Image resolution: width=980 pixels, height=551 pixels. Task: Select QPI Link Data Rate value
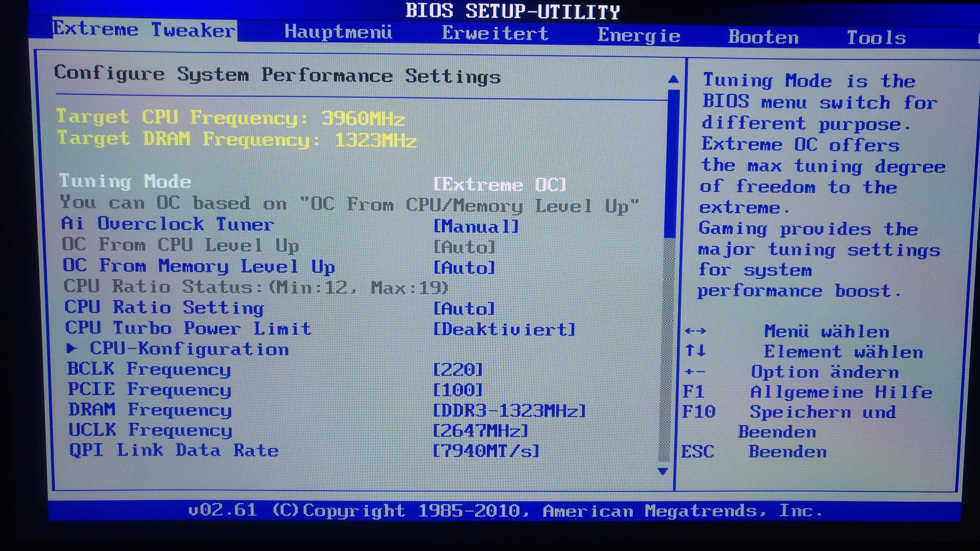tap(486, 451)
